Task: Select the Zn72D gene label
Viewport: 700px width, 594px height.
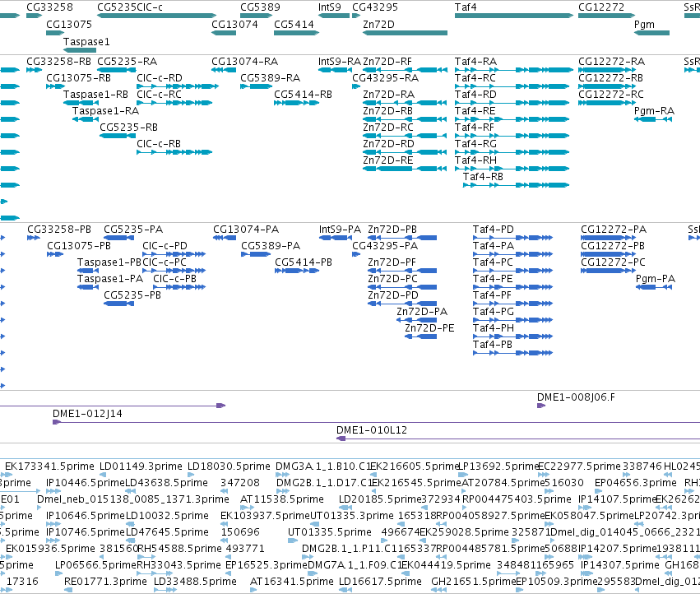Action: 378,24
